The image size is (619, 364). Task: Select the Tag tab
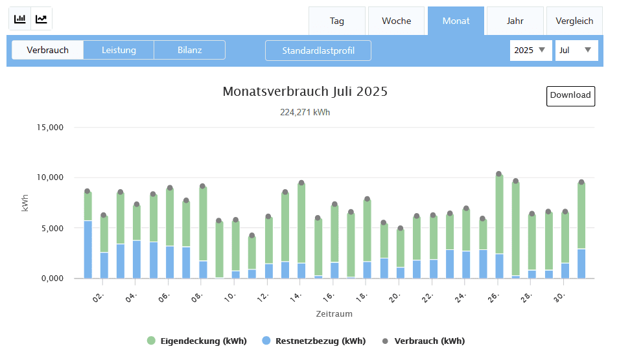(337, 21)
